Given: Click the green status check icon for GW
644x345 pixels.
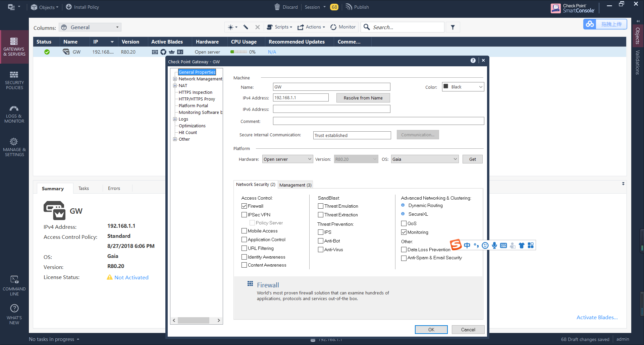Looking at the screenshot, I should coord(47,52).
